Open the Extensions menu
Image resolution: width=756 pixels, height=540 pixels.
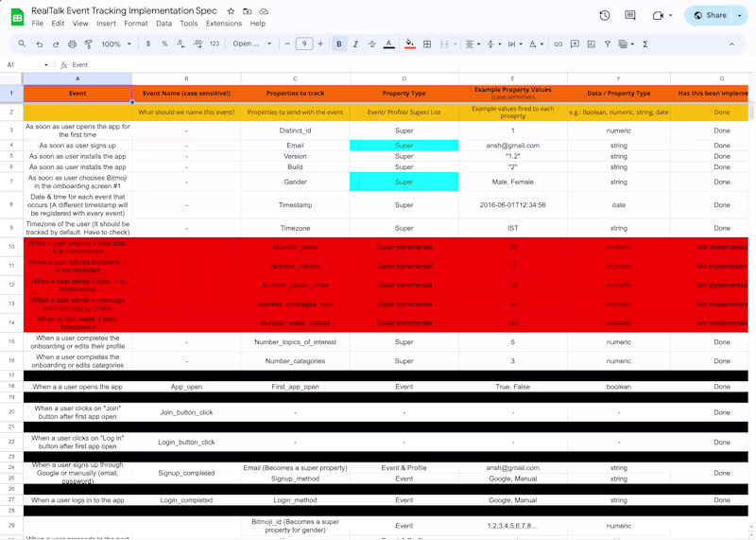224,23
